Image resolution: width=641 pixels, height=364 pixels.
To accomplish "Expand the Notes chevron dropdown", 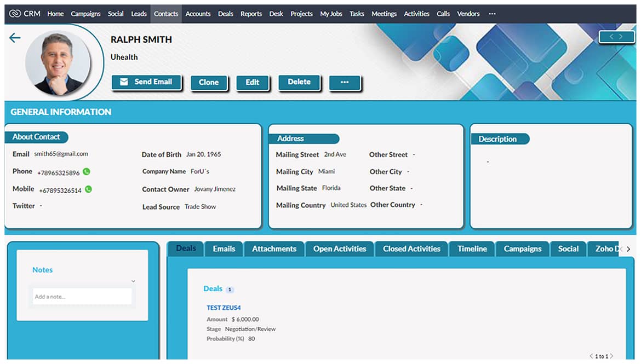I will (x=133, y=281).
